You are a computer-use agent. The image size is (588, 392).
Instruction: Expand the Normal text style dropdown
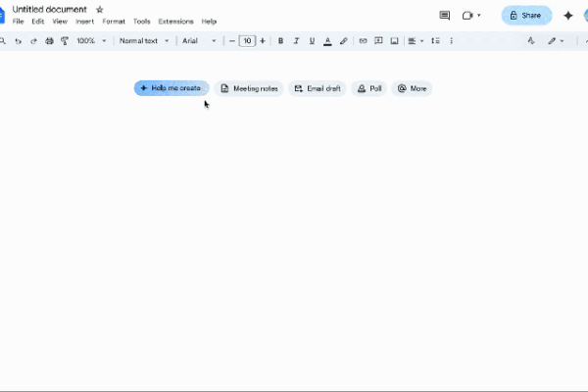click(x=143, y=41)
